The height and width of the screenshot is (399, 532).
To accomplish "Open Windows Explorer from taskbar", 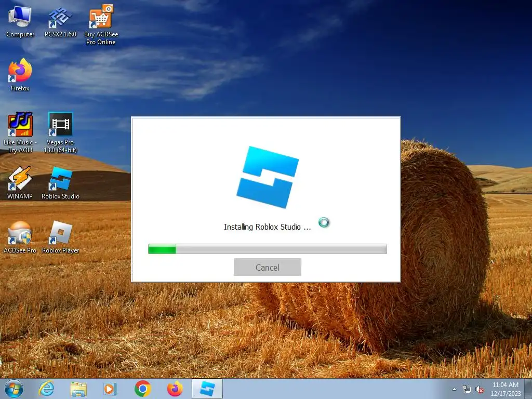I will [x=78, y=389].
